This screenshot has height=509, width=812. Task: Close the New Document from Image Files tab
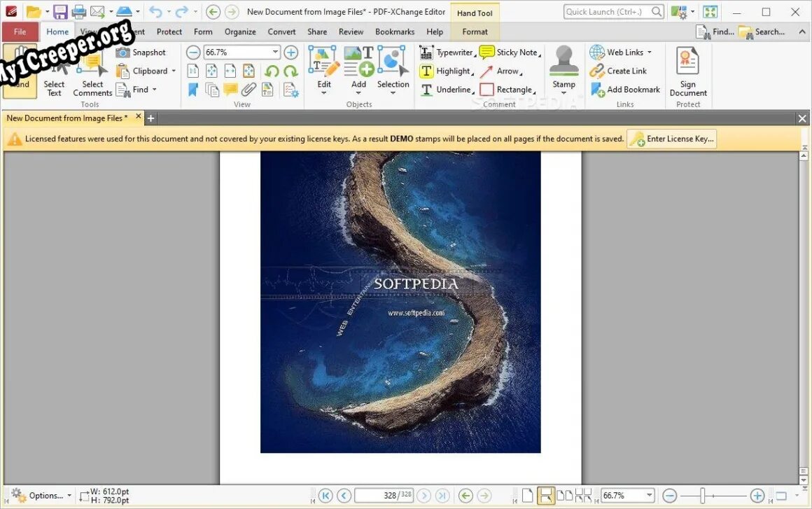click(139, 116)
